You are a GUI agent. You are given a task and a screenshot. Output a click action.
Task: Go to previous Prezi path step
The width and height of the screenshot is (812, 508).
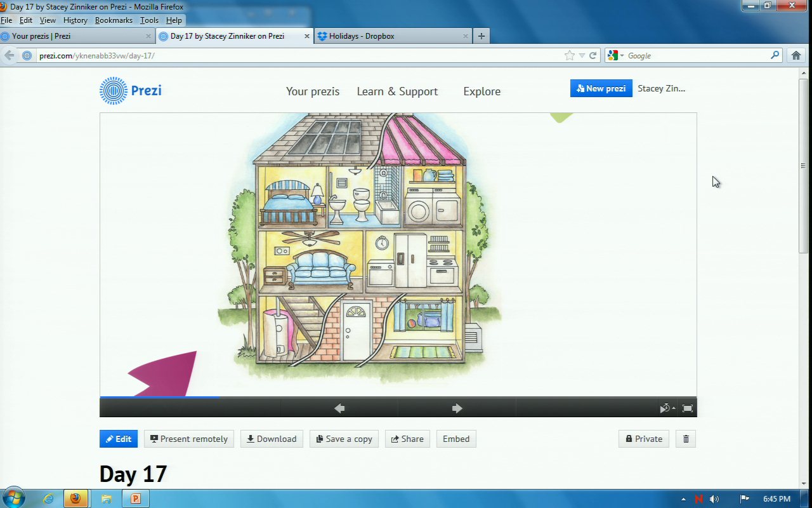tap(339, 408)
